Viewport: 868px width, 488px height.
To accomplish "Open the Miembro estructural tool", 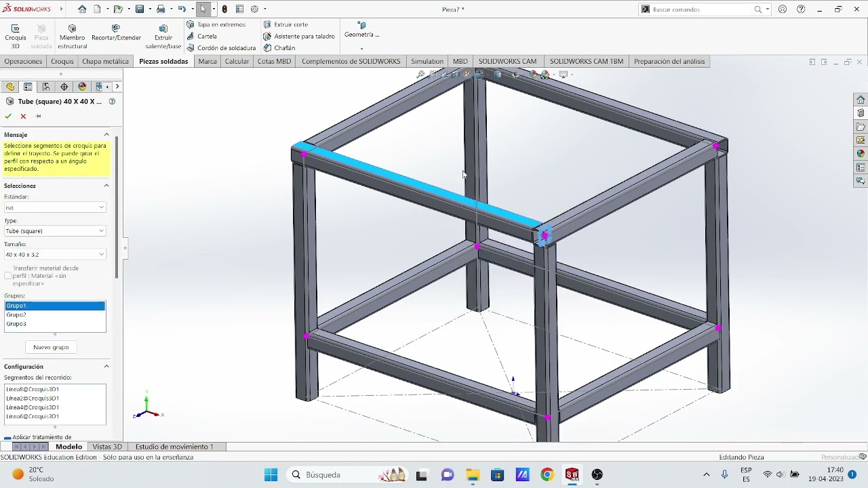I will click(73, 37).
